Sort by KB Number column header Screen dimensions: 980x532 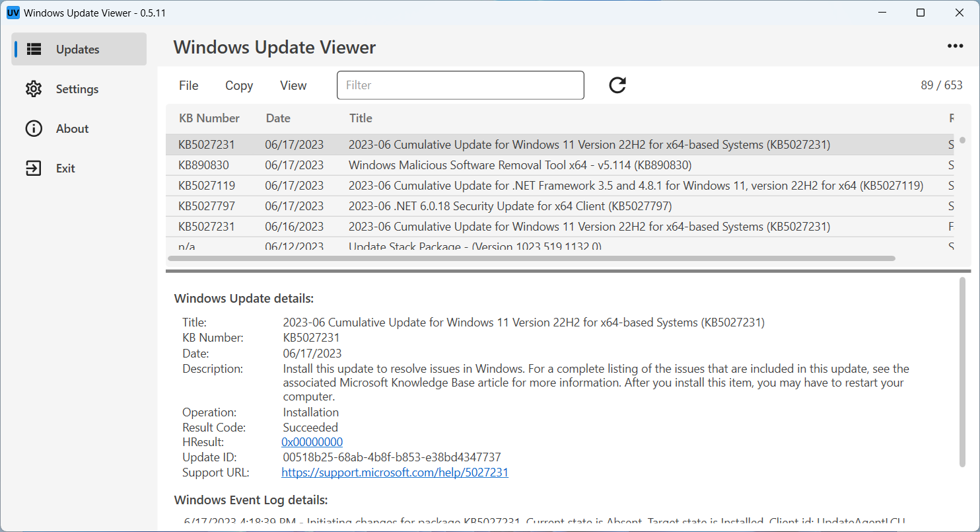pyautogui.click(x=209, y=118)
